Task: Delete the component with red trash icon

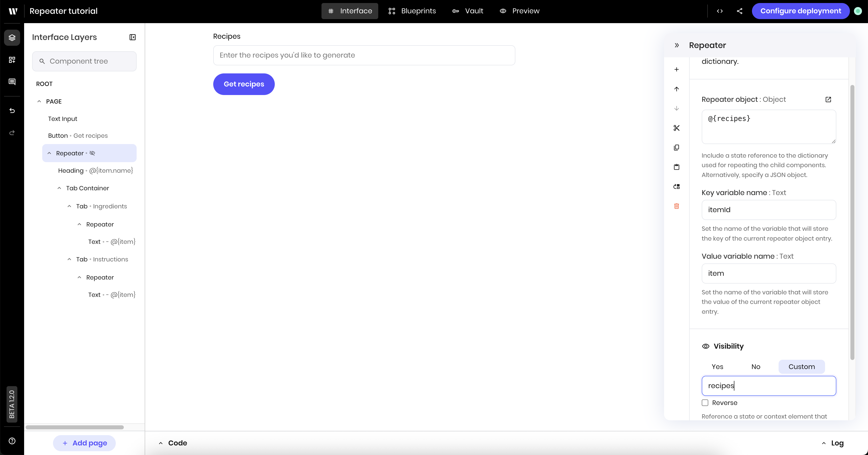Action: point(677,206)
